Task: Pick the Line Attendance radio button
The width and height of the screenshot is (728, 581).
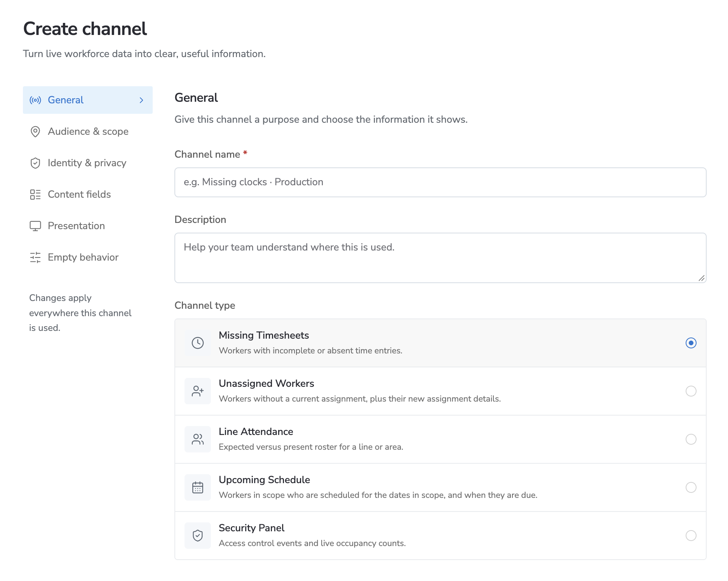Action: 691,439
